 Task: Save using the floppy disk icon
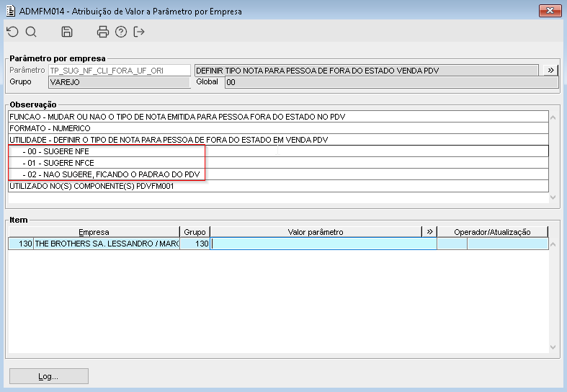point(67,32)
